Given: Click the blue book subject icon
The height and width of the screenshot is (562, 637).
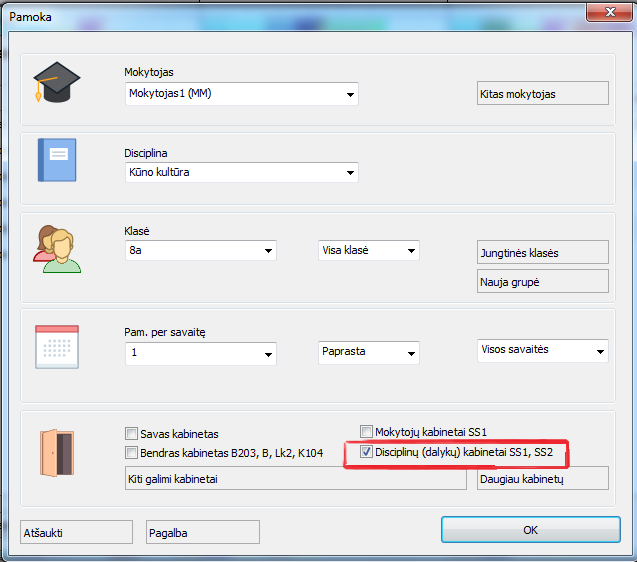Looking at the screenshot, I should [56, 160].
